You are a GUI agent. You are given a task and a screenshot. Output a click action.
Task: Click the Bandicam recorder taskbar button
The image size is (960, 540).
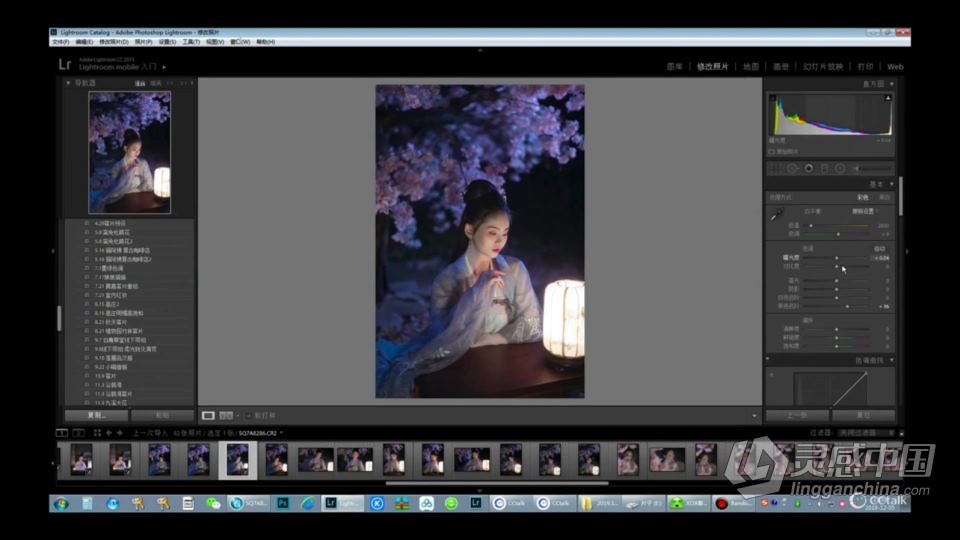coord(733,503)
